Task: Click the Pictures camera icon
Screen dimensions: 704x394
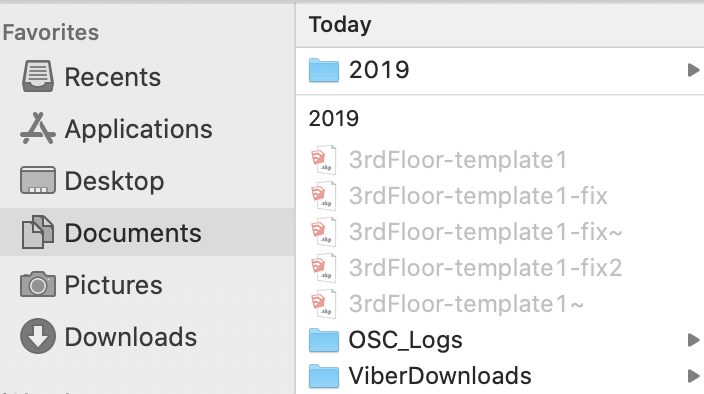Action: [x=38, y=284]
